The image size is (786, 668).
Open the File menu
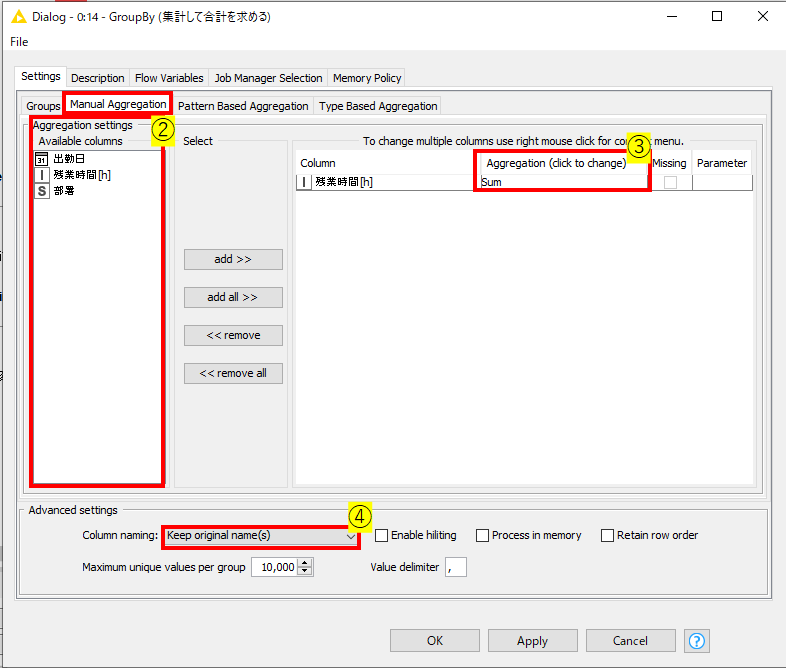(x=19, y=42)
